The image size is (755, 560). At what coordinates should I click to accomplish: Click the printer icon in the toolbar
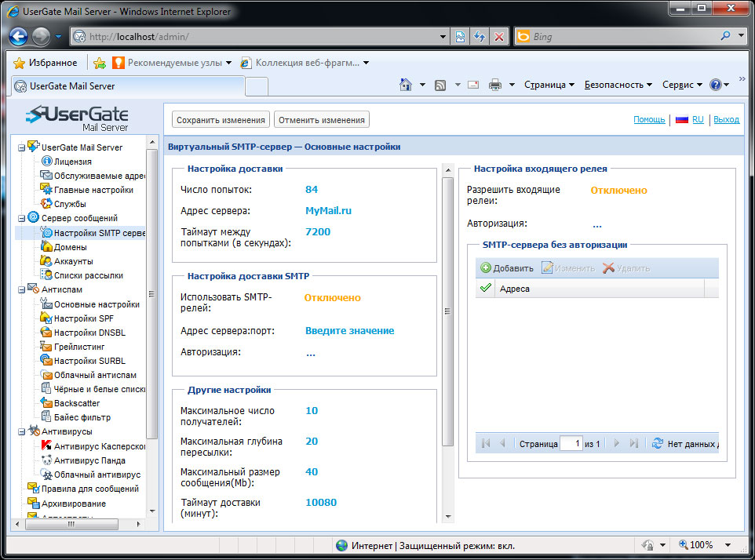pyautogui.click(x=495, y=85)
